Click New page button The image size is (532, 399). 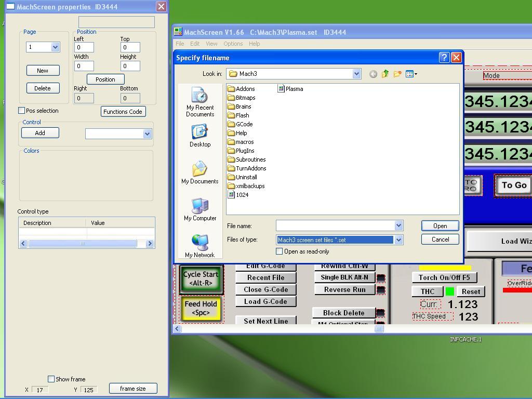coord(43,71)
